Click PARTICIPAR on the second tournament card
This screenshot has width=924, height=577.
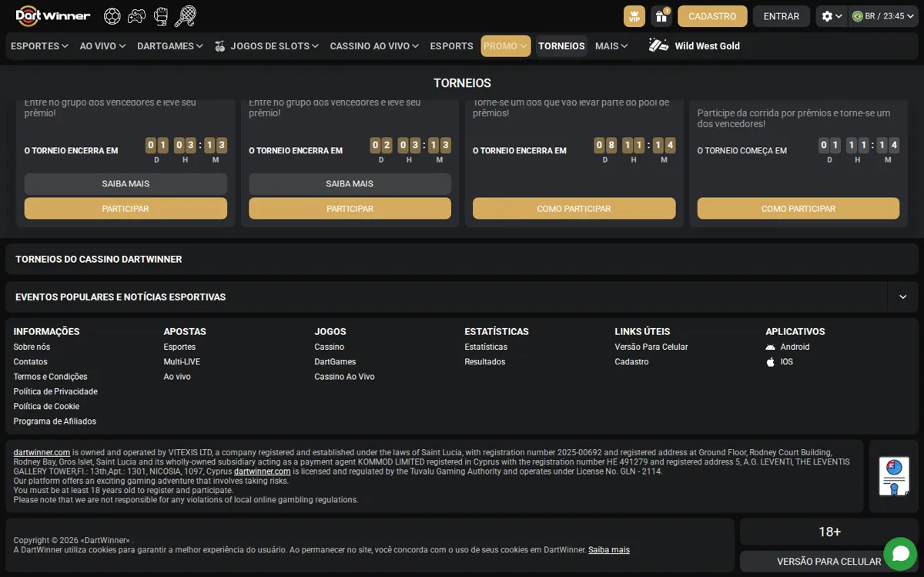[350, 209]
